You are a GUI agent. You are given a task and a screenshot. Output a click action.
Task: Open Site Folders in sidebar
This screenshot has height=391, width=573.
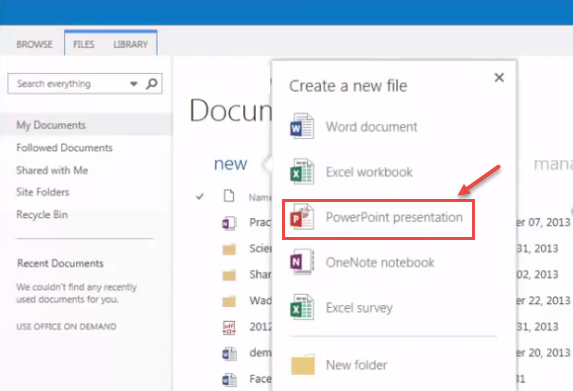[x=42, y=192]
